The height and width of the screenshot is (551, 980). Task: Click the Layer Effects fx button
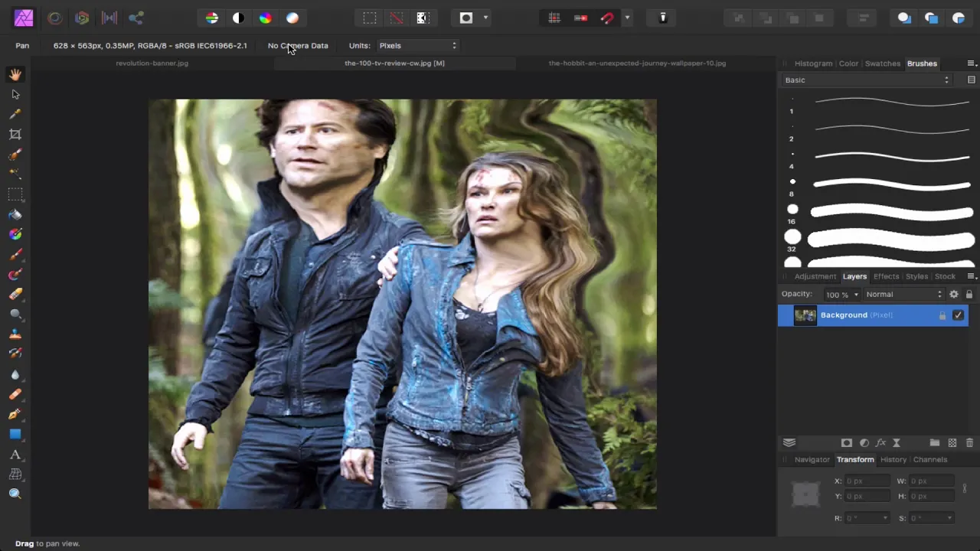880,443
